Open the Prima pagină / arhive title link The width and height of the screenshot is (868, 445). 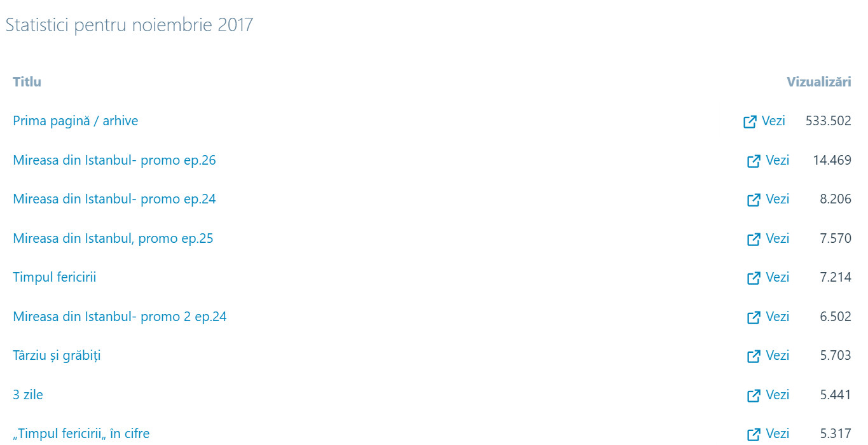pyautogui.click(x=75, y=121)
